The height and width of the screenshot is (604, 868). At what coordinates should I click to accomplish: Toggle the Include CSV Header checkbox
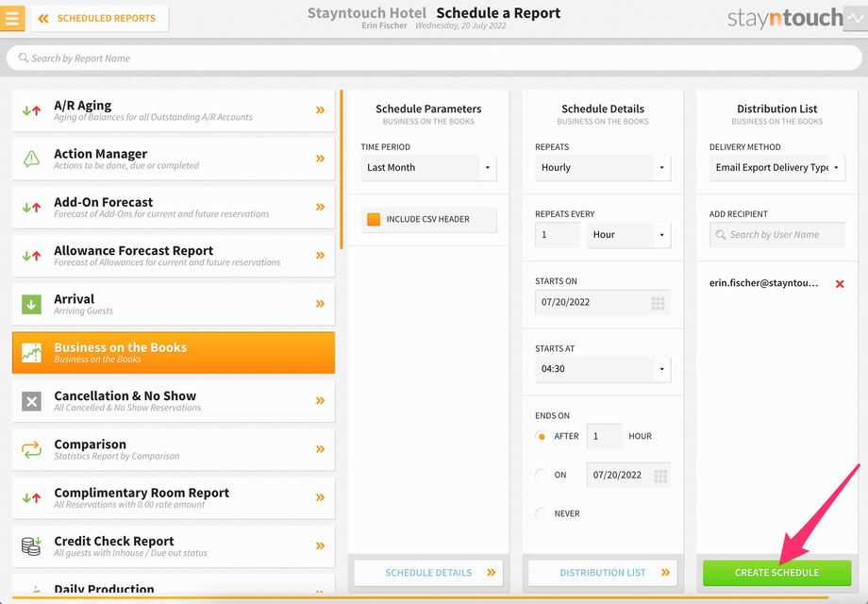374,219
